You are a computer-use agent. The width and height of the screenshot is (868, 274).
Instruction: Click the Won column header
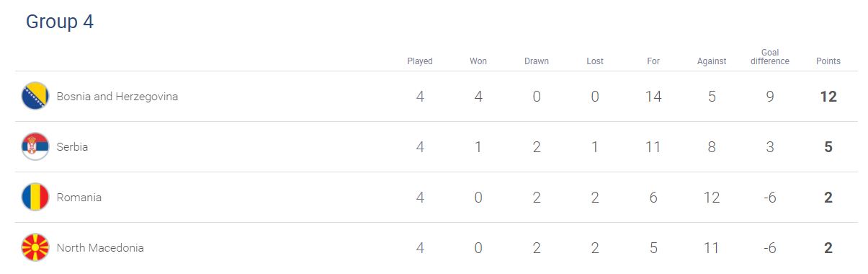pyautogui.click(x=478, y=61)
